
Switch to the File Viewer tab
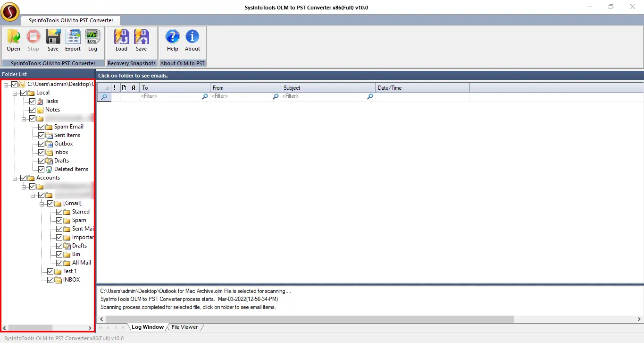pos(184,327)
